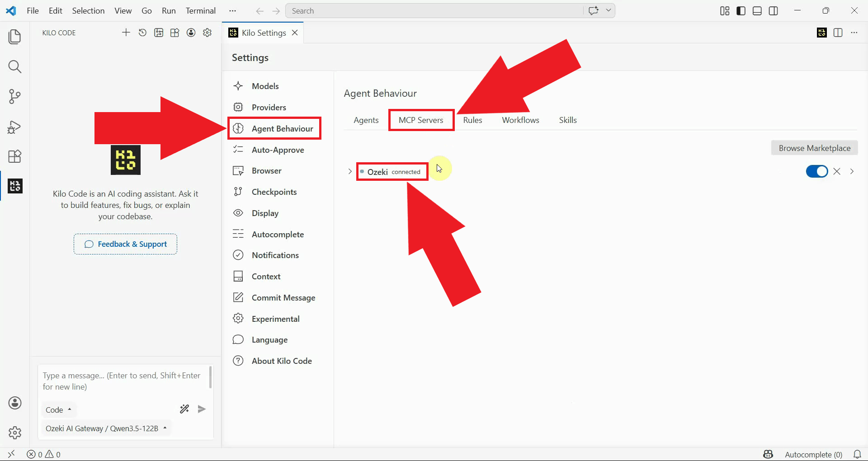Screen dimensions: 868x461
Task: Close the Kilo Settings tab
Action: click(295, 33)
